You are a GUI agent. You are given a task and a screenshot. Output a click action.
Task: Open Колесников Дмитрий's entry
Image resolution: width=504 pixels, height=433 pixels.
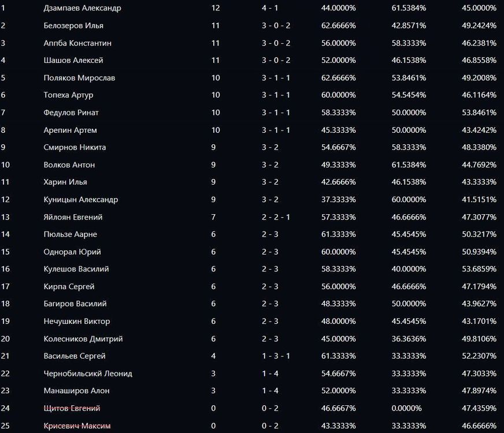83,339
